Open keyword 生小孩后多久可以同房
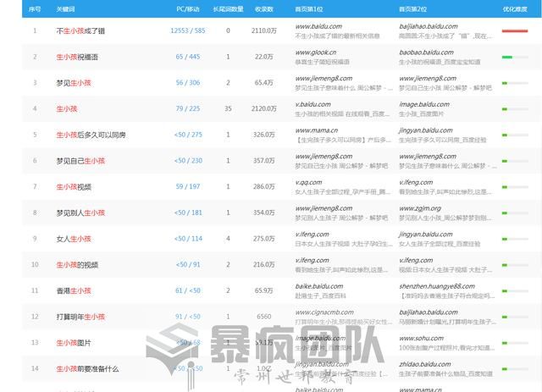Image resolution: width=542 pixels, height=392 pixels. tap(91, 135)
